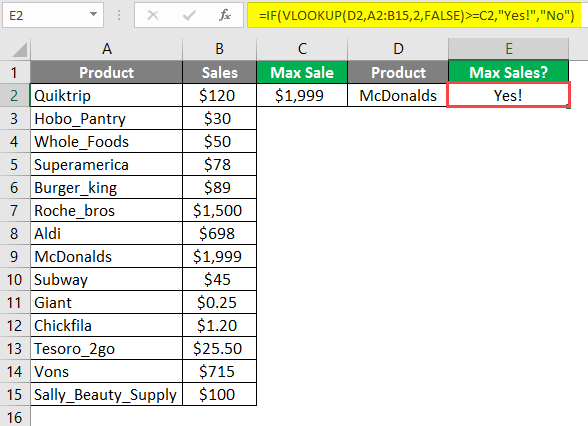Select row 16 header

pyautogui.click(x=14, y=417)
